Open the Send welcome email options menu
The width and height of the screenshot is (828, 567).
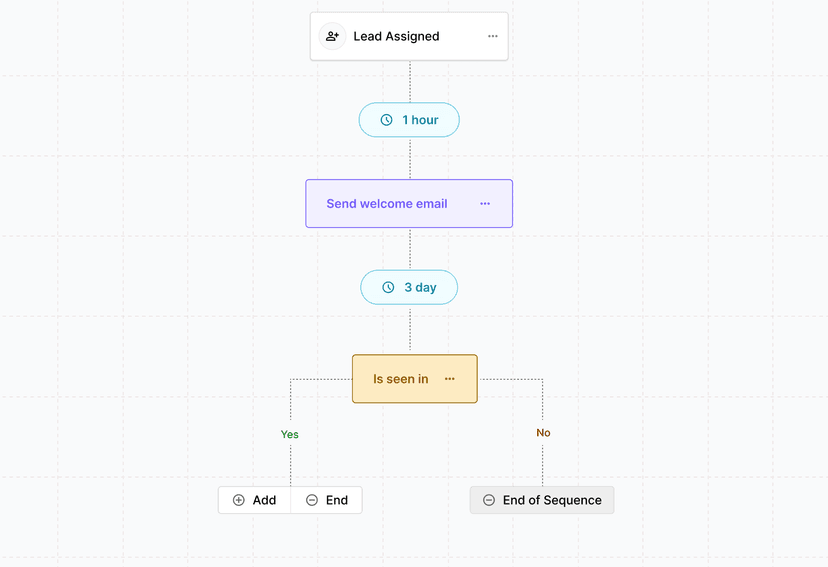485,204
